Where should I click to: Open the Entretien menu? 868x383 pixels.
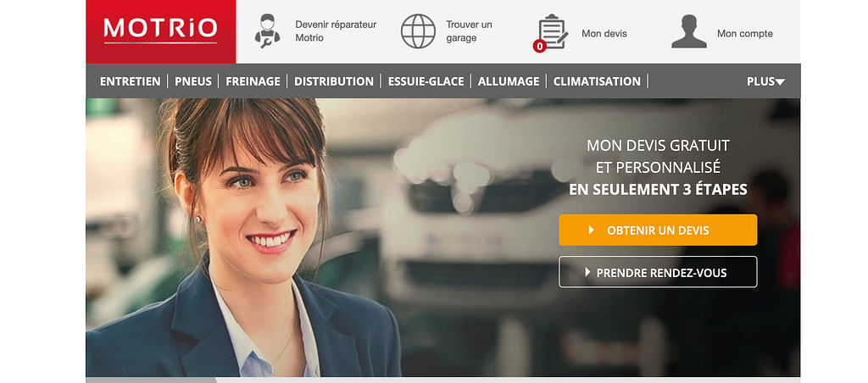[x=130, y=81]
